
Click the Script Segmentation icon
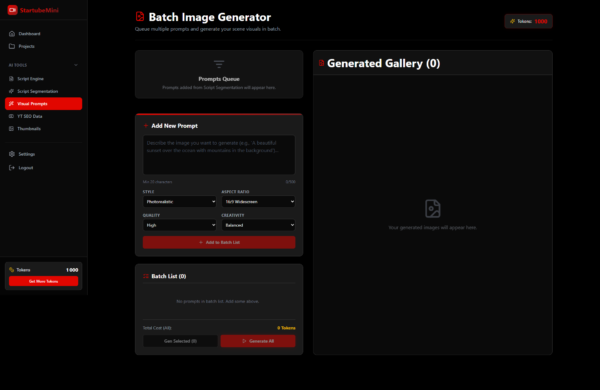[x=11, y=91]
